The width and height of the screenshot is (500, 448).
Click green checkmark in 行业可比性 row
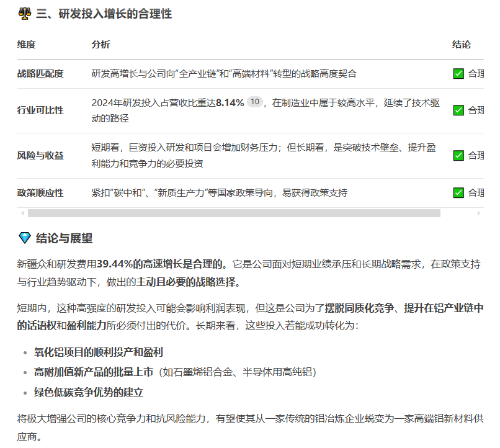458,110
